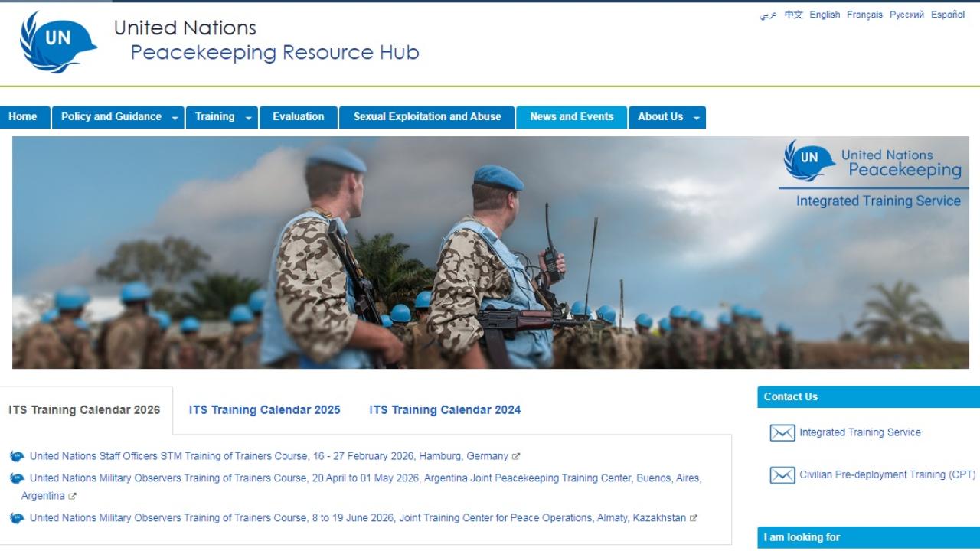Switch language to Русский

906,15
